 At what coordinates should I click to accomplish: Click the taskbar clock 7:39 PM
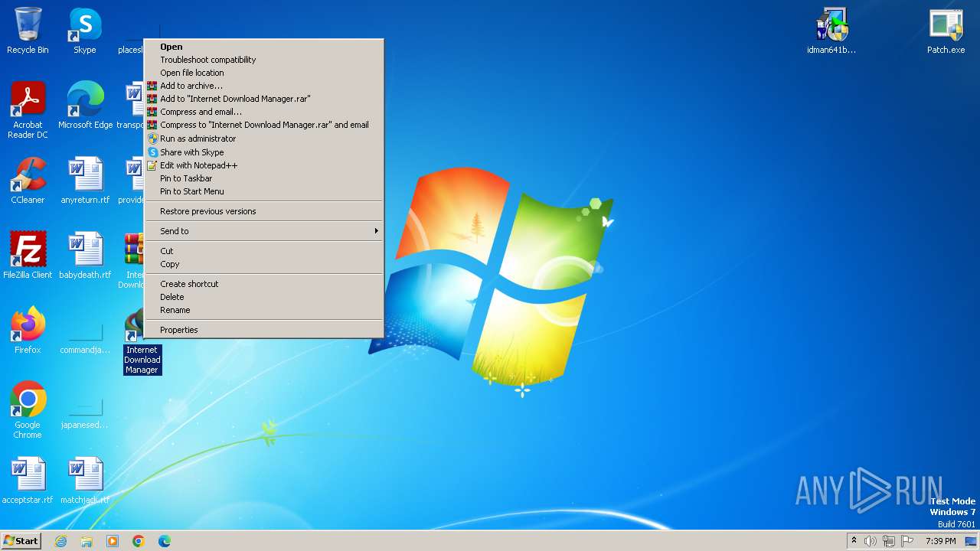[x=940, y=541]
